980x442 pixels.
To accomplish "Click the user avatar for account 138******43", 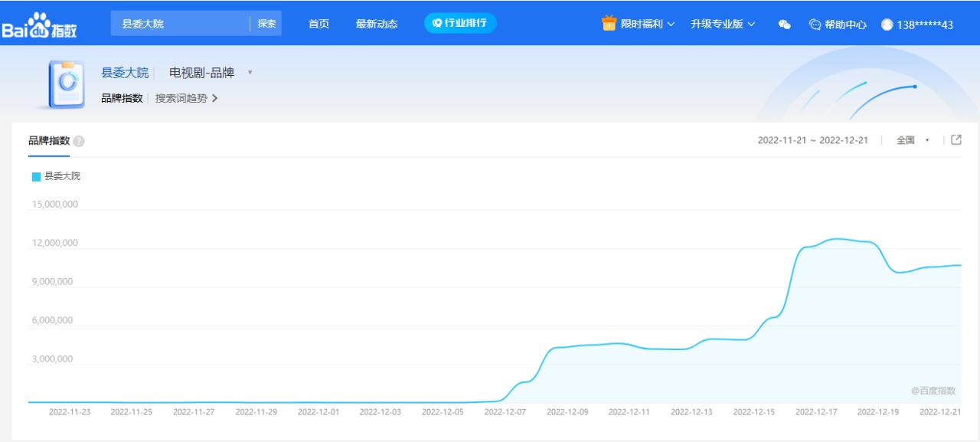I will [887, 24].
